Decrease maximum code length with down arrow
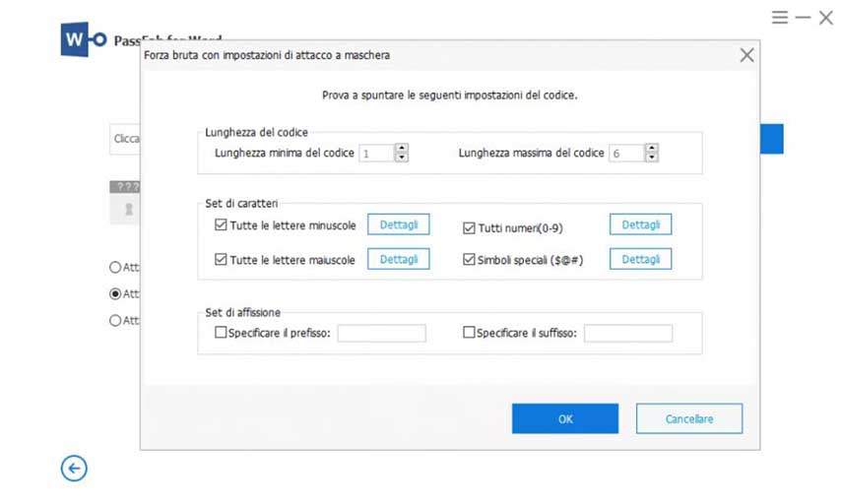Viewport: 842px width, 504px height. point(651,157)
